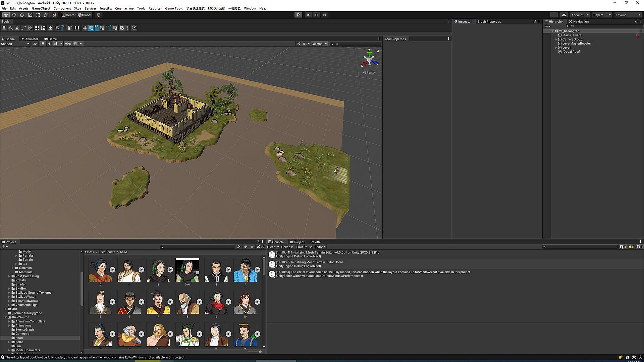Click the erase brush tool icon
Viewport: 644px width, 362px height.
[50, 28]
